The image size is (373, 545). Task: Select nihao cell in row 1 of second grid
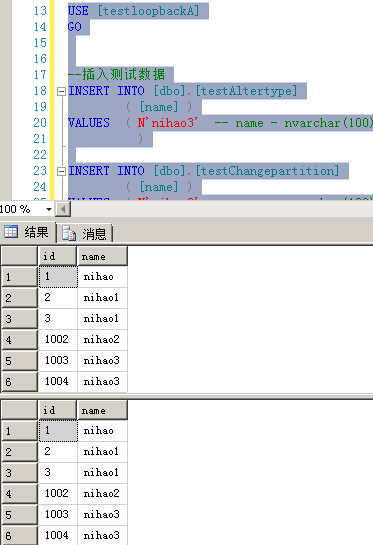coord(102,431)
